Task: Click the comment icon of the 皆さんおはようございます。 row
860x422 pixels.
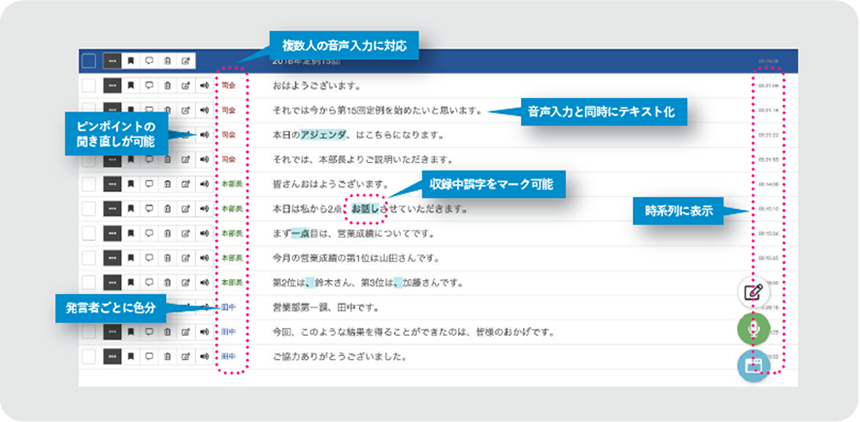Action: tap(149, 184)
